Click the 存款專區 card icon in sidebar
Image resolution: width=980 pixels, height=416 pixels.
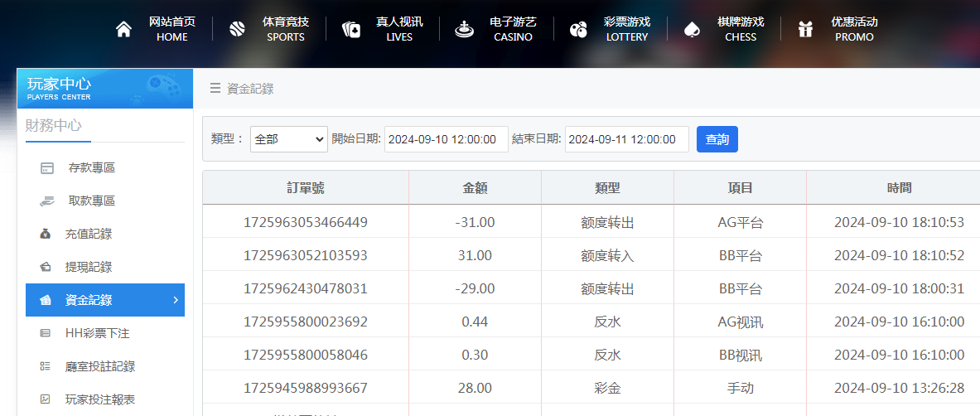pyautogui.click(x=47, y=168)
